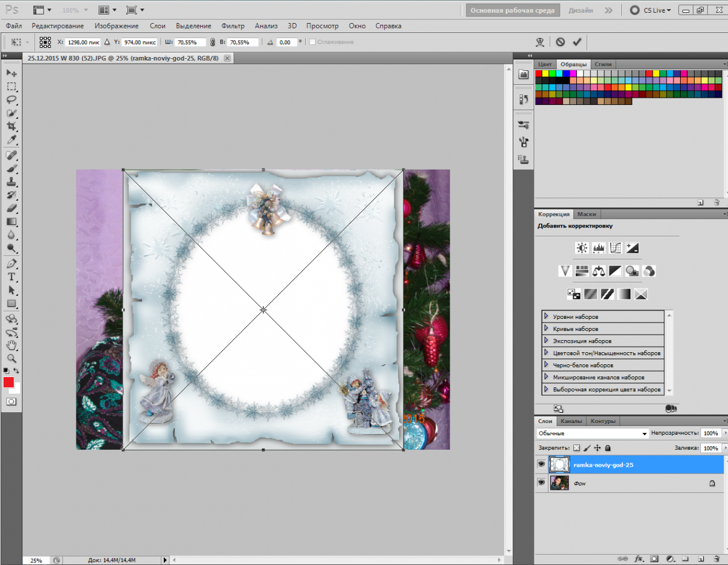Image resolution: width=728 pixels, height=565 pixels.
Task: Toggle the link for maintaining aspect ratio
Action: (212, 42)
